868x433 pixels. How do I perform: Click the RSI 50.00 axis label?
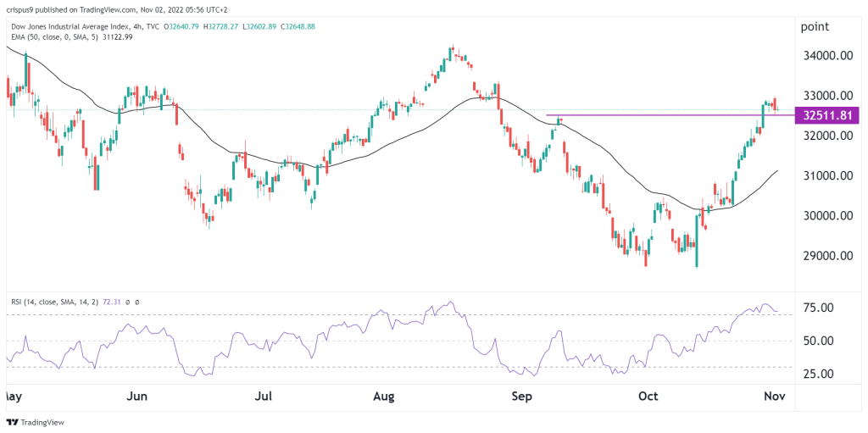tap(820, 341)
